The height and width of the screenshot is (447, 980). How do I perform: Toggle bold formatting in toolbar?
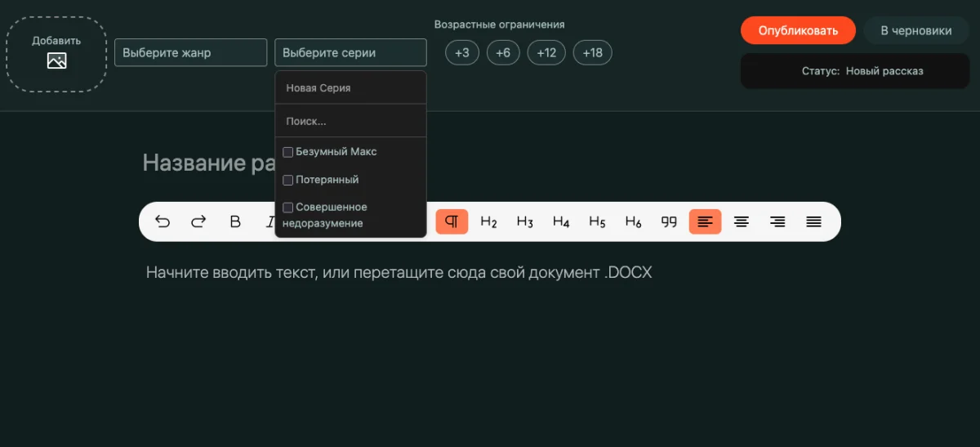point(235,221)
